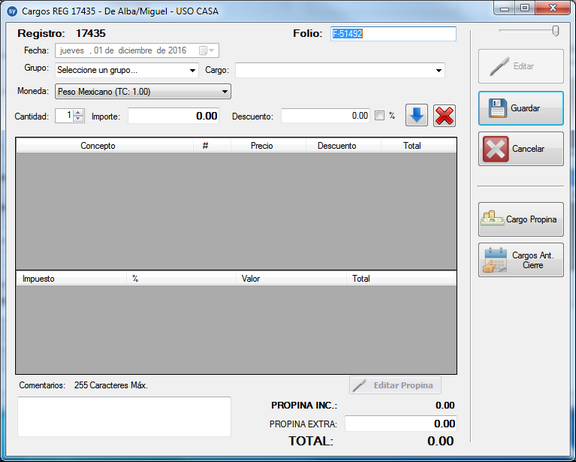Click the Guardar floppy disk button
Screen dimensions: 576x462
pyautogui.click(x=521, y=108)
